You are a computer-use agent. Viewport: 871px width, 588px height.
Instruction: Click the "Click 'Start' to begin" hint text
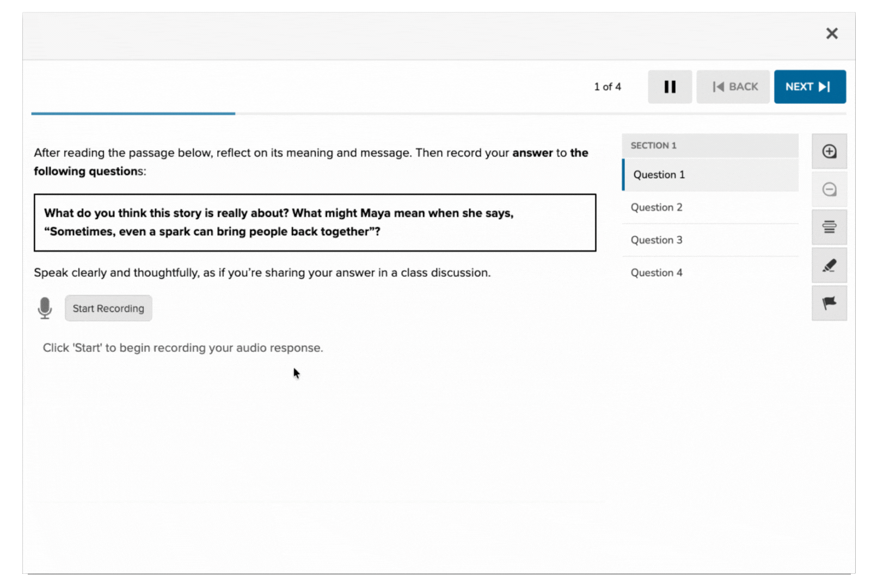tap(183, 348)
